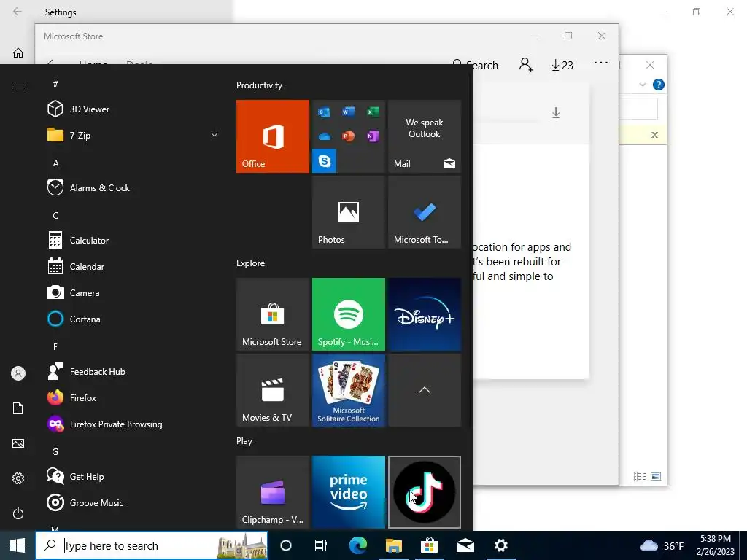Open Pictures from Start sidebar

pyautogui.click(x=18, y=443)
